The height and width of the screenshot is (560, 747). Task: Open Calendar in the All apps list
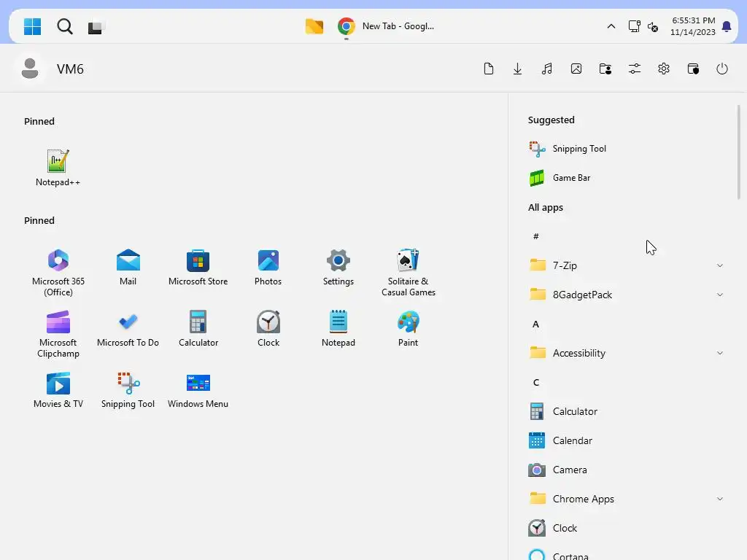coord(626,440)
